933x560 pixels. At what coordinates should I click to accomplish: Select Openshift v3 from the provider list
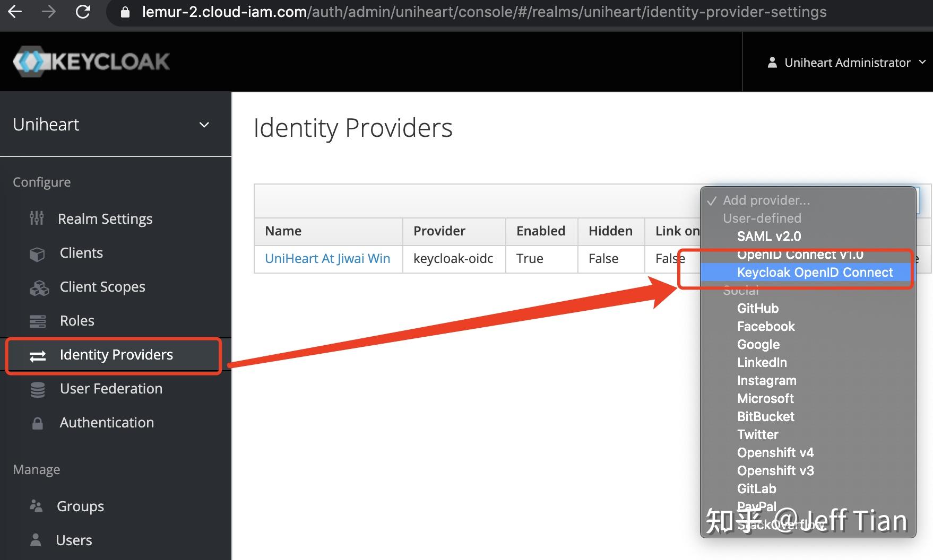775,470
